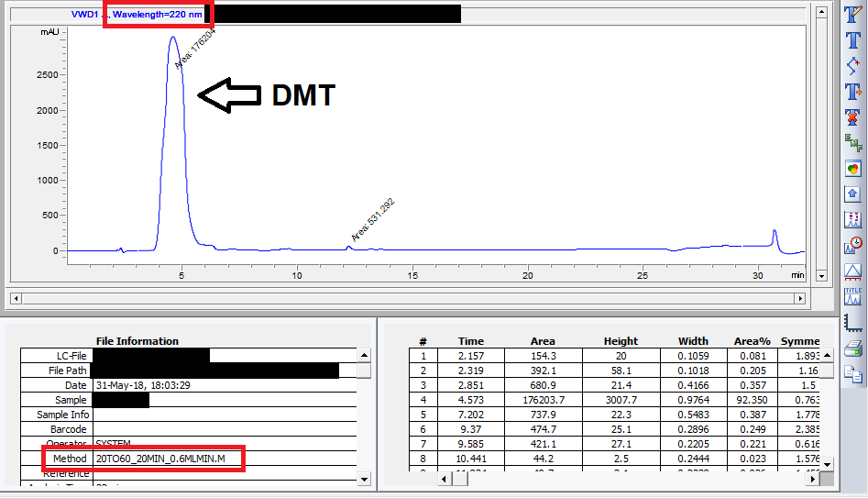Click chromatogram vertical scrollbar down arrow
Image resolution: width=868 pixels, height=498 pixels.
pos(821,275)
